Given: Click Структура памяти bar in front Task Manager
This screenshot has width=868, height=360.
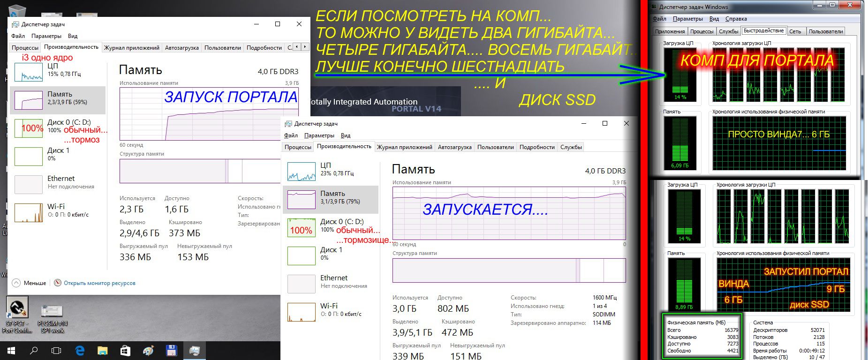Looking at the screenshot, I should tap(509, 270).
